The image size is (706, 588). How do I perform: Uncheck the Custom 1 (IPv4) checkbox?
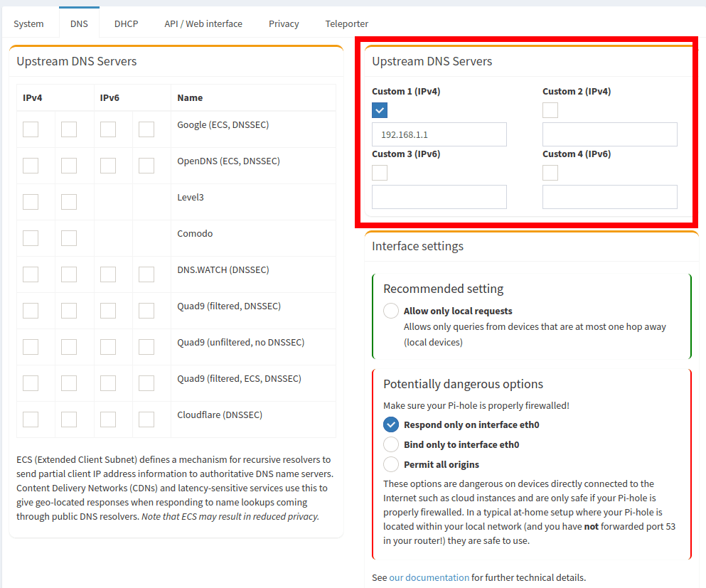379,110
